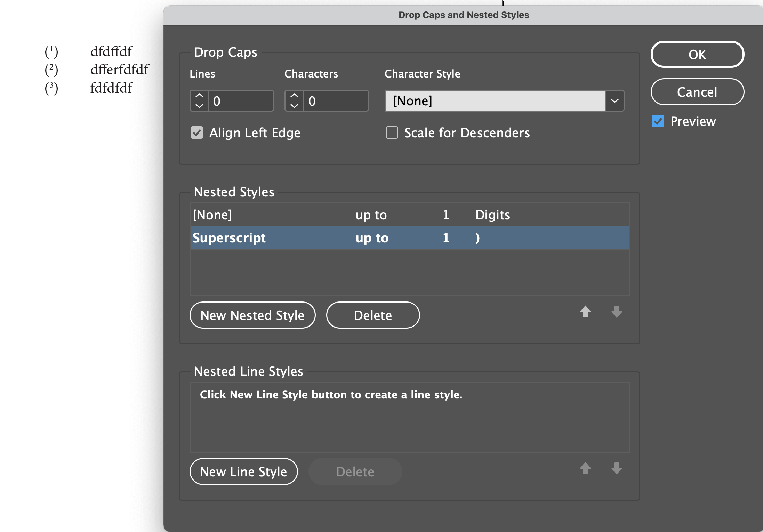Move Superscript nested style up with arrow icon
Image resolution: width=763 pixels, height=532 pixels.
tap(585, 312)
